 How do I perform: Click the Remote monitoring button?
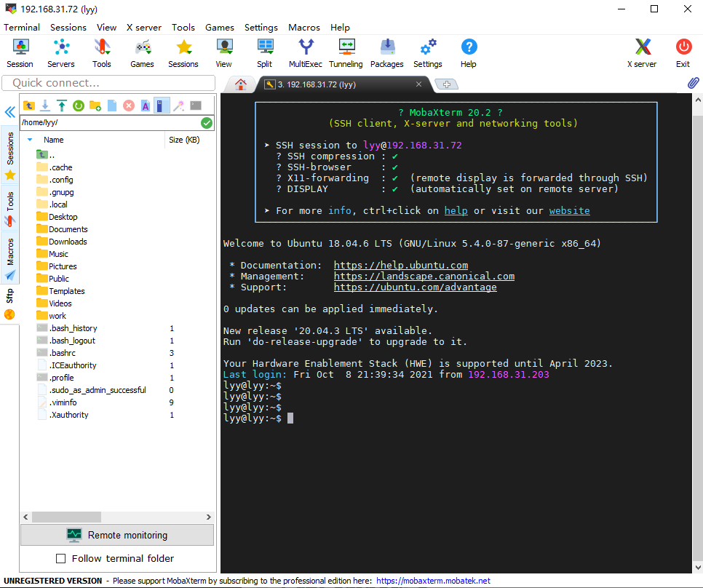click(117, 535)
